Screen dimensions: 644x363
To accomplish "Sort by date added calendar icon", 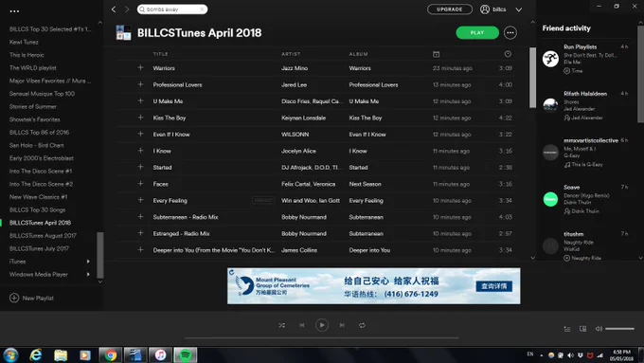I will click(437, 54).
